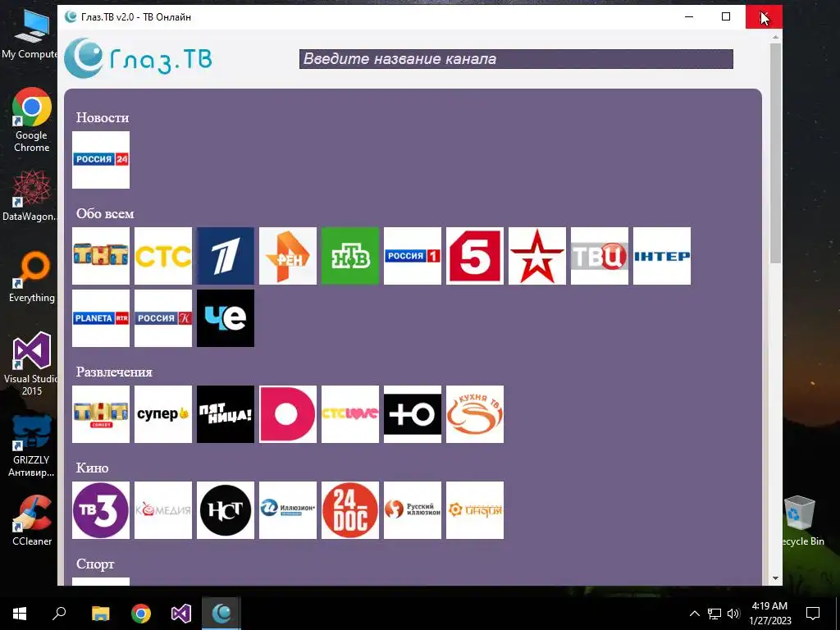Screen dimensions: 840x630
Task: Select the black +Ю channel tile
Action: pos(413,414)
